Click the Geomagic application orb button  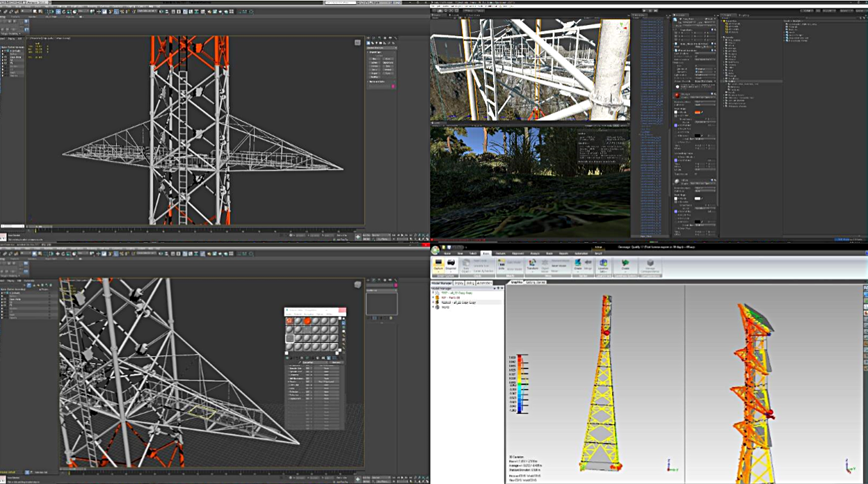[435, 249]
